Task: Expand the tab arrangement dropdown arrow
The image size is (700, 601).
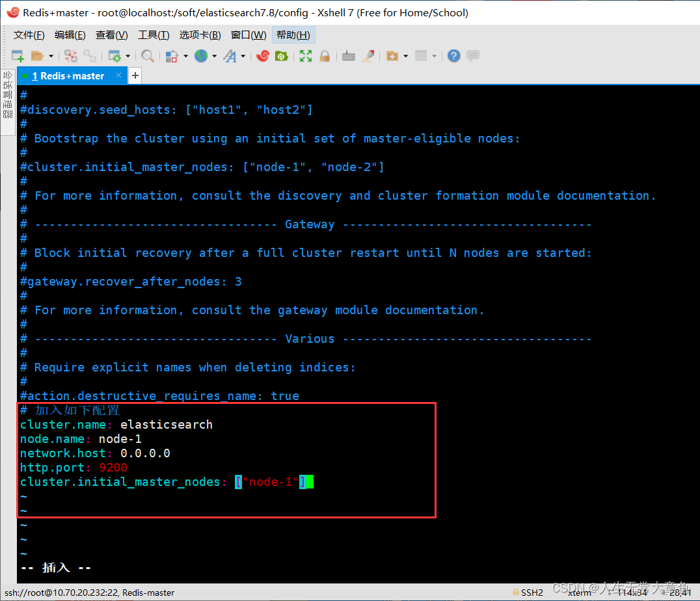Action: 433,56
